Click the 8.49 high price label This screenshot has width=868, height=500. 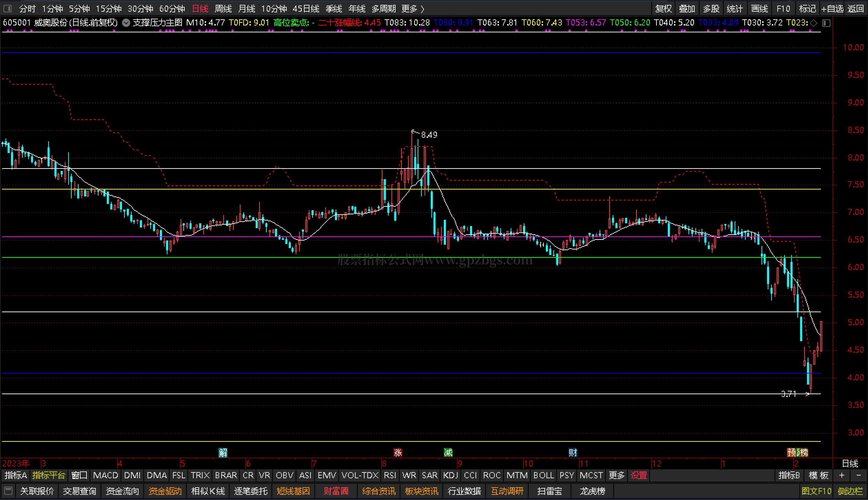click(429, 135)
